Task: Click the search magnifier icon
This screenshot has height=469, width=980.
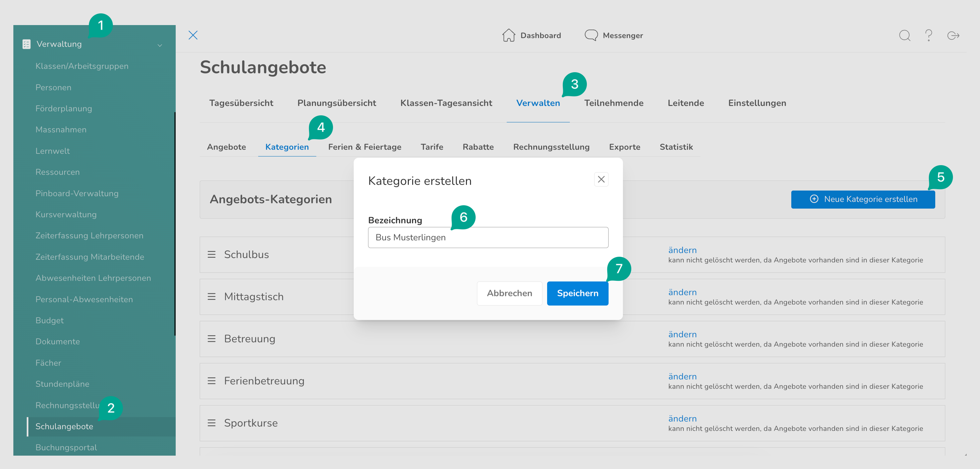Action: (x=904, y=35)
